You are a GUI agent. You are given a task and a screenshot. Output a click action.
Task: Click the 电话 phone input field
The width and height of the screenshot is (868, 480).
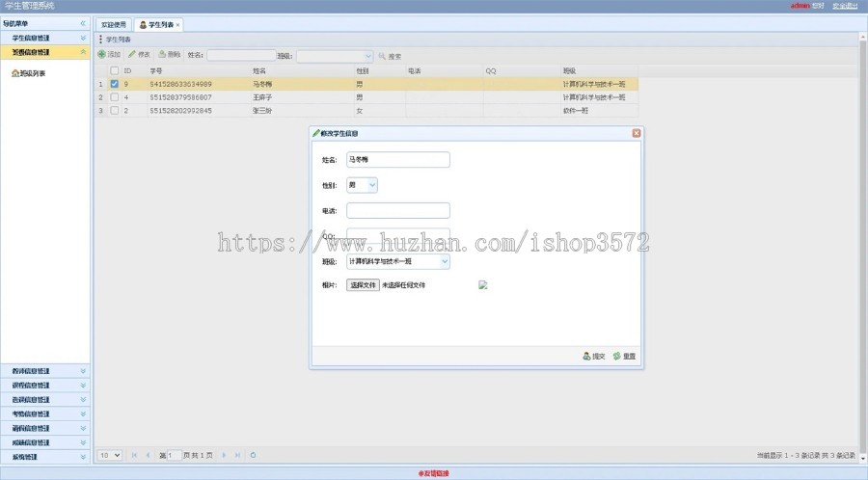pyautogui.click(x=398, y=211)
